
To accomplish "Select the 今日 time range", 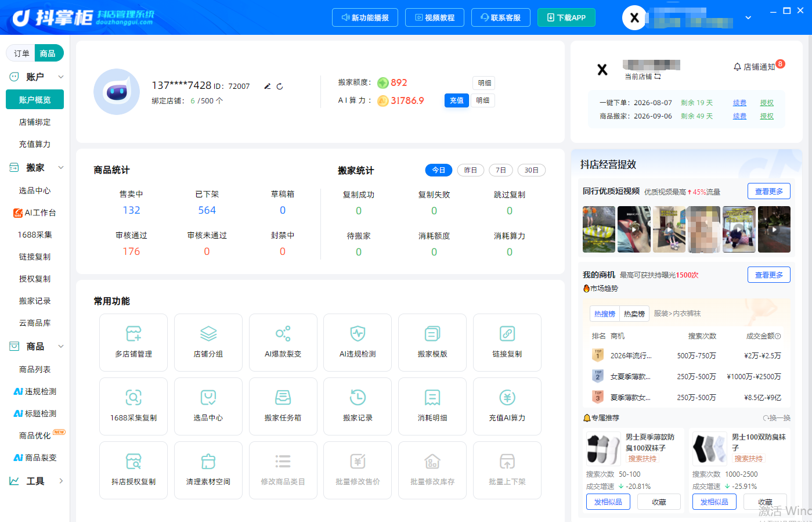I will pyautogui.click(x=439, y=170).
